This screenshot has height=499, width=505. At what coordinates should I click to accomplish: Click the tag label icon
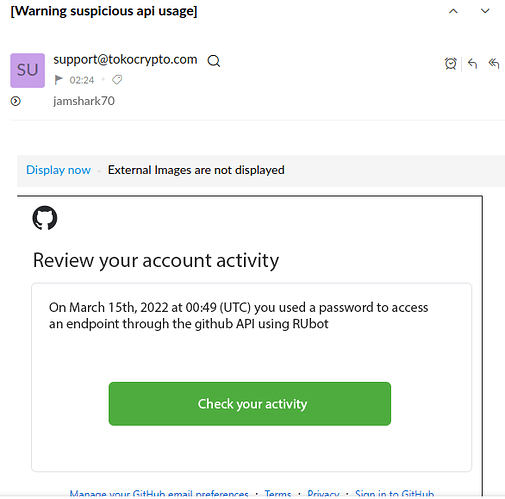click(117, 80)
